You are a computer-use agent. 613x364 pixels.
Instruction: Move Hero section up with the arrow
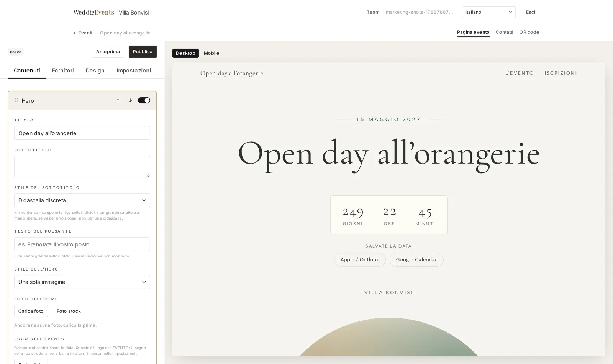118,100
